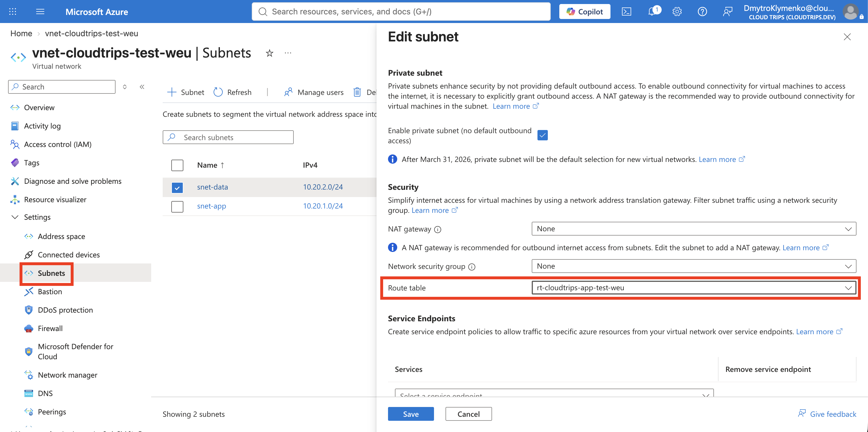Close the Edit subnet panel
The width and height of the screenshot is (868, 432).
pyautogui.click(x=847, y=37)
